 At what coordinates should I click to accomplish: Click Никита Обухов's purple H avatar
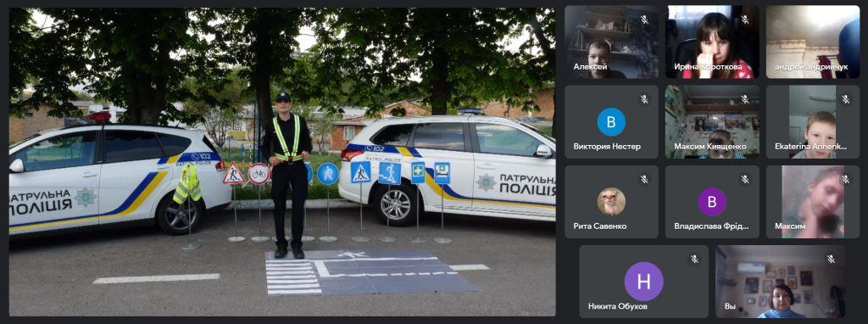click(644, 282)
